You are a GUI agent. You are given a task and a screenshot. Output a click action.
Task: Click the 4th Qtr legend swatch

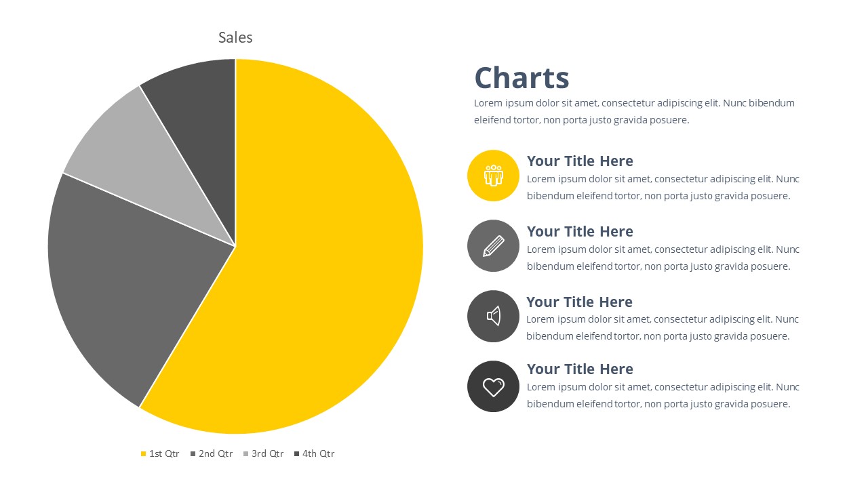click(297, 454)
